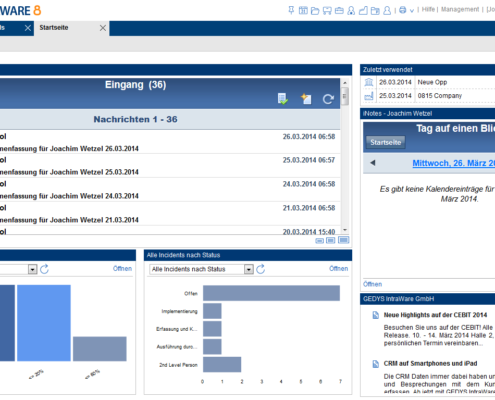Click the plain user silhouette icon

click(x=387, y=11)
